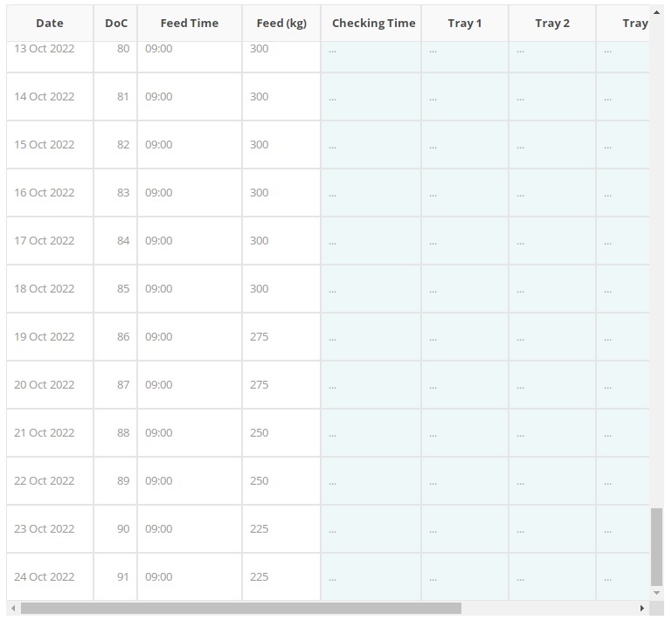This screenshot has width=672, height=627.
Task: Select the Tray 2 column header
Action: [x=551, y=23]
